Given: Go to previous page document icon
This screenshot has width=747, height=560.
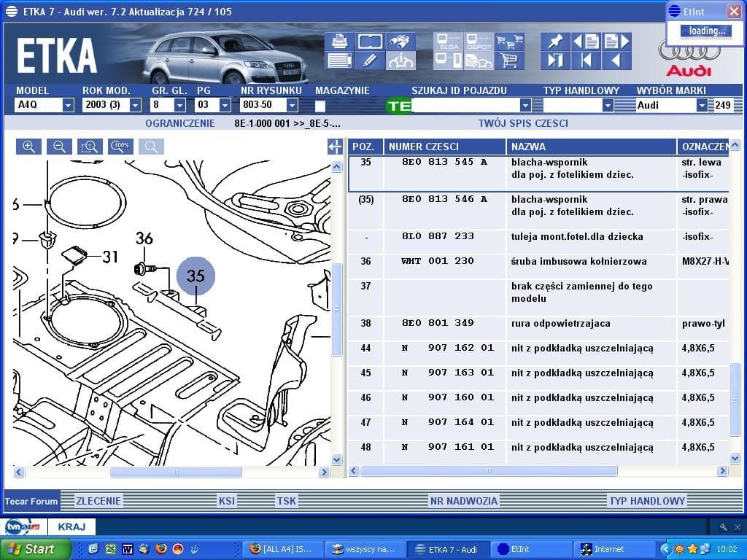Looking at the screenshot, I should (x=587, y=42).
